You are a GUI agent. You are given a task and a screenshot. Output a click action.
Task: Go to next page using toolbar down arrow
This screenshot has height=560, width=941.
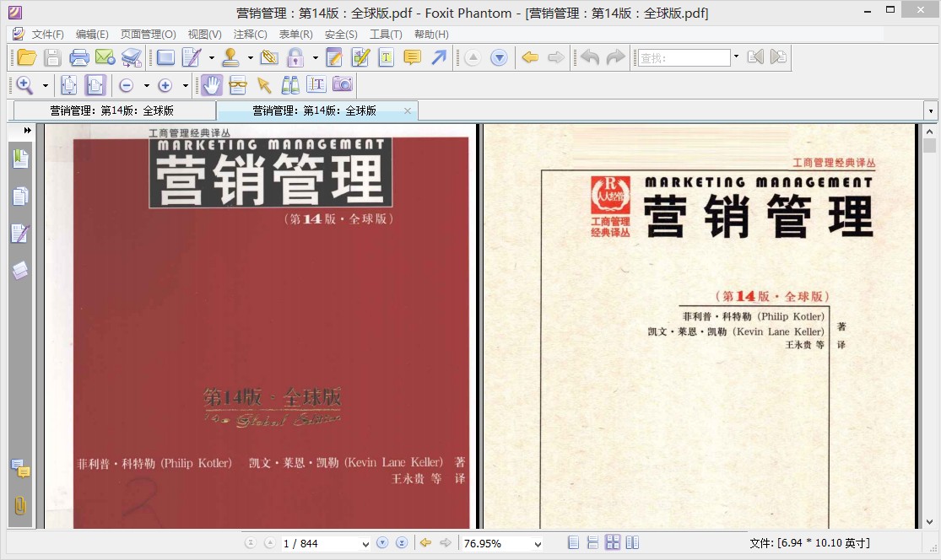coord(499,57)
